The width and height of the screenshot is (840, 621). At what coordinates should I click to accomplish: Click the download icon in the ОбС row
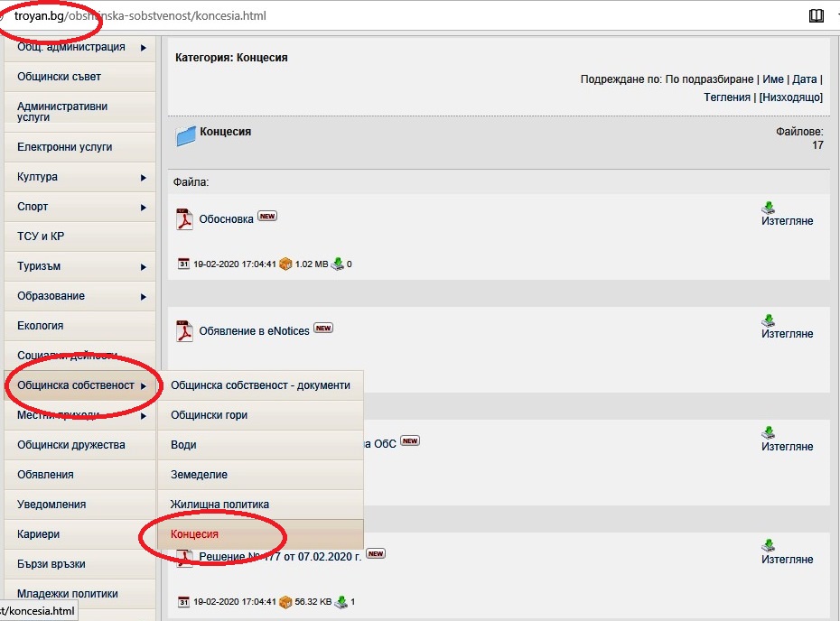point(769,432)
